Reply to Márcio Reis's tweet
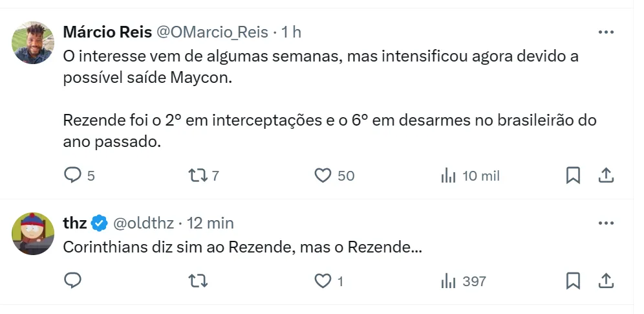This screenshot has height=314, width=644. tap(74, 175)
